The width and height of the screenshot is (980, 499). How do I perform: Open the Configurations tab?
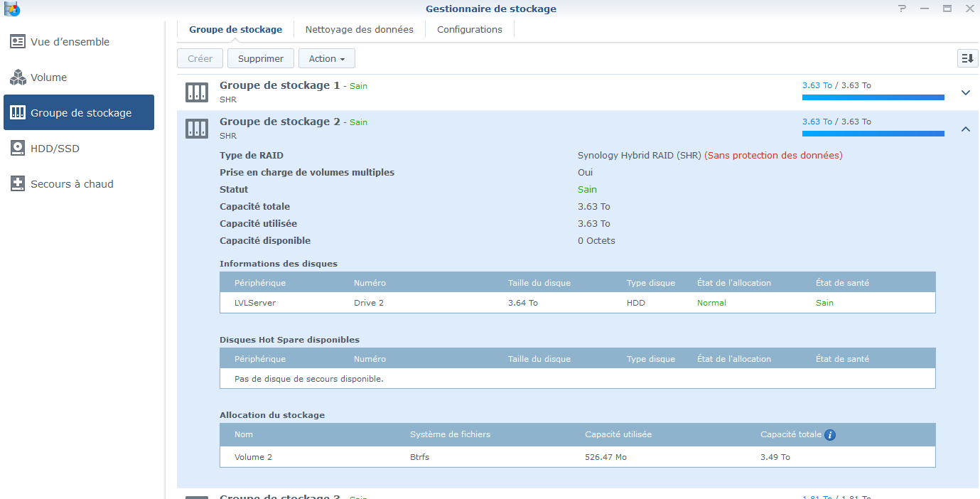[469, 30]
